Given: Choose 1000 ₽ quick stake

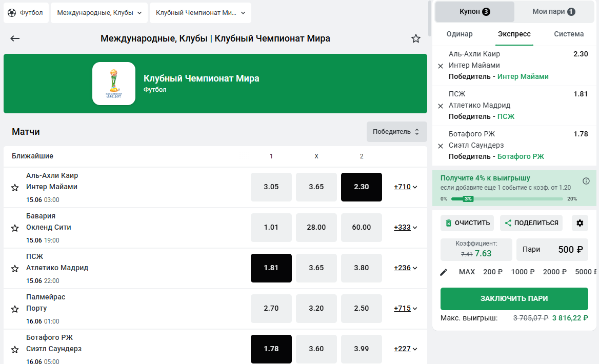Looking at the screenshot, I should click(x=523, y=272).
